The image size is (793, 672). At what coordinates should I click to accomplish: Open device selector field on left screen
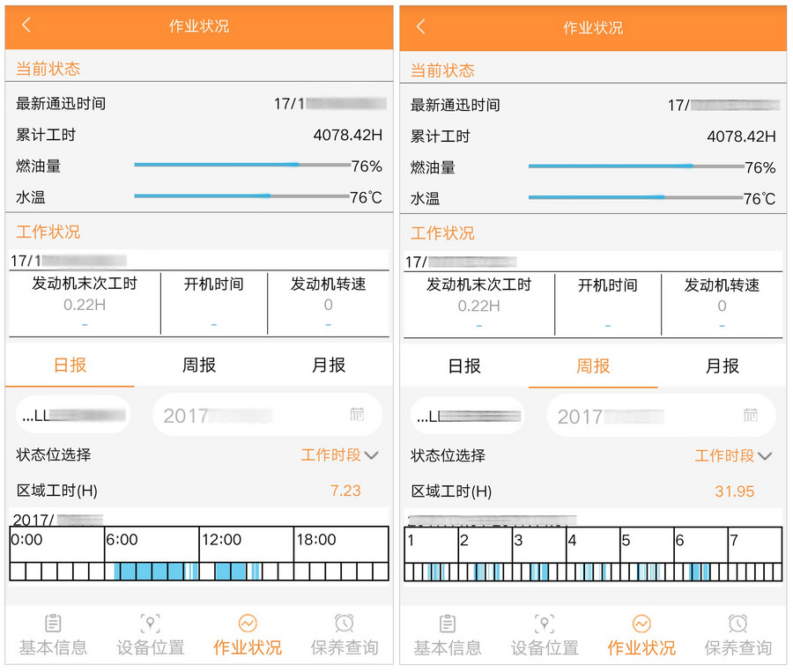tap(73, 415)
